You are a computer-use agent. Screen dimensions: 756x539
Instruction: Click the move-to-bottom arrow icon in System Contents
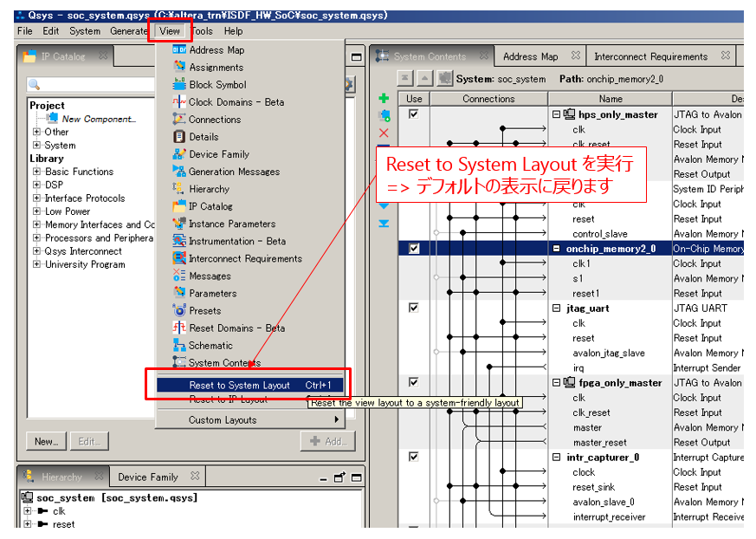pos(384,224)
